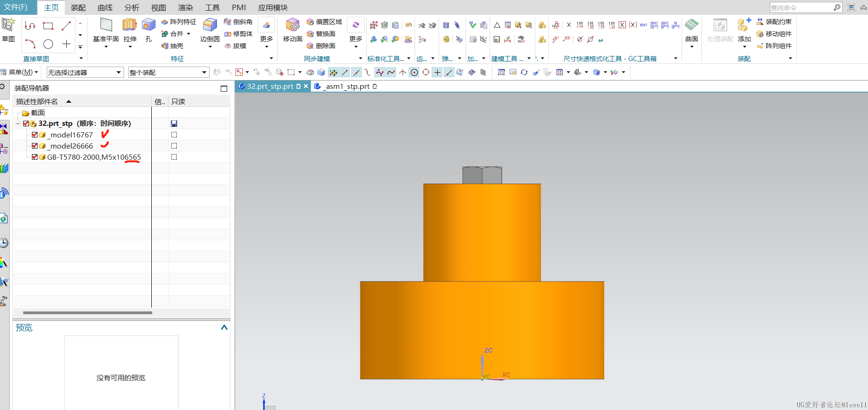The image size is (868, 410).
Task: Switch to the _asm1_stp.prt document tab
Action: coord(346,86)
